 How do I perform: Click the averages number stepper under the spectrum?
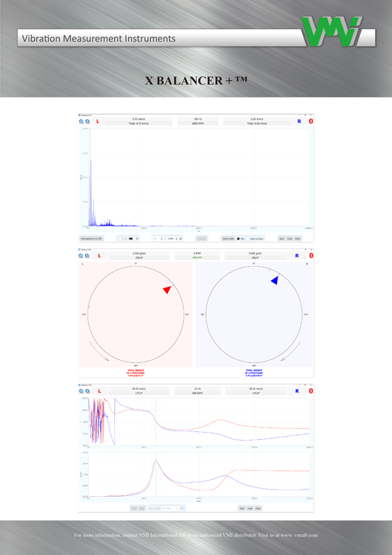tap(157, 239)
